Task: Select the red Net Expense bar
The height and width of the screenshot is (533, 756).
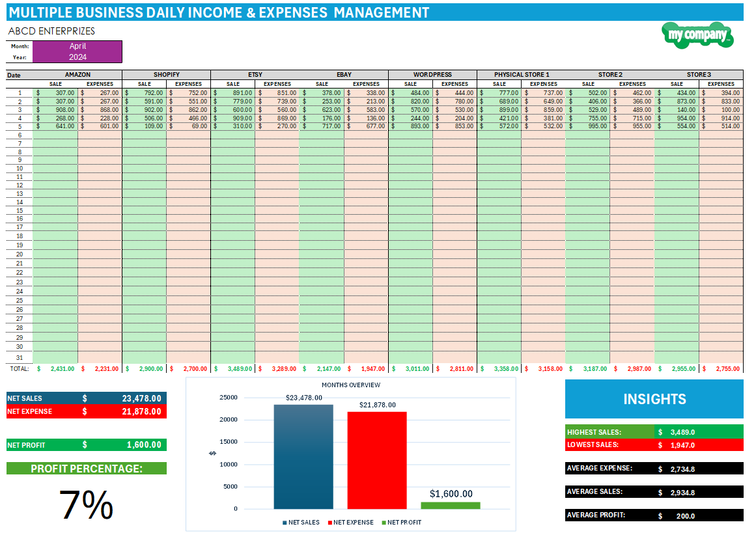Action: click(x=377, y=460)
